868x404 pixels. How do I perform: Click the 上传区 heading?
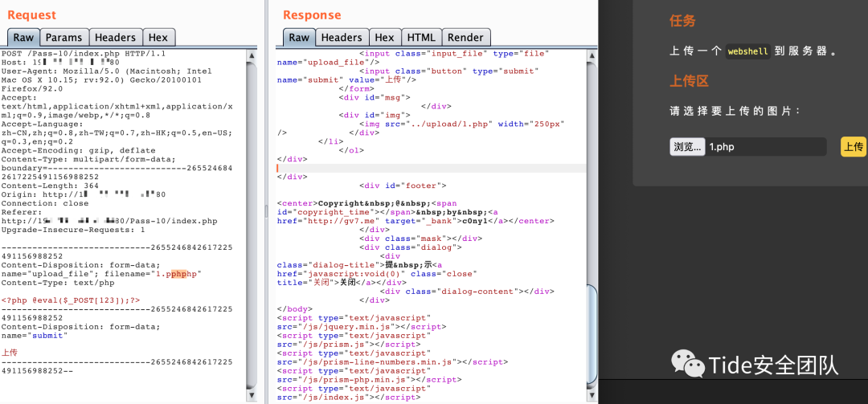(689, 81)
